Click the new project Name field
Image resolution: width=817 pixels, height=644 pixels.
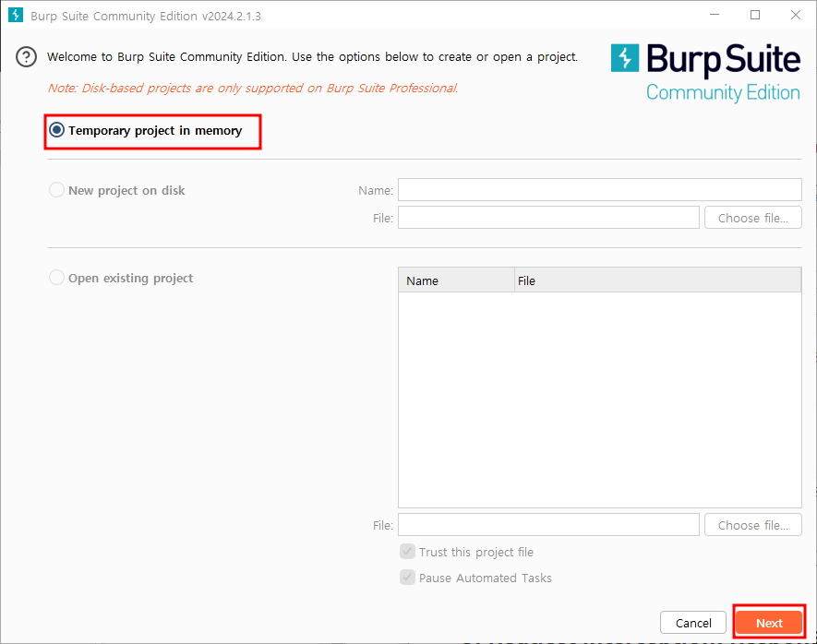click(600, 189)
